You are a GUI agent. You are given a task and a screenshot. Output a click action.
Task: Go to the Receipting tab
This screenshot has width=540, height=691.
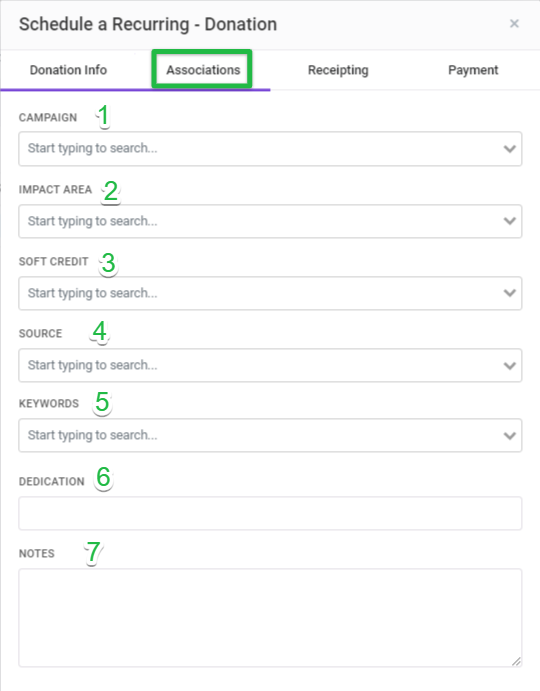pyautogui.click(x=338, y=70)
